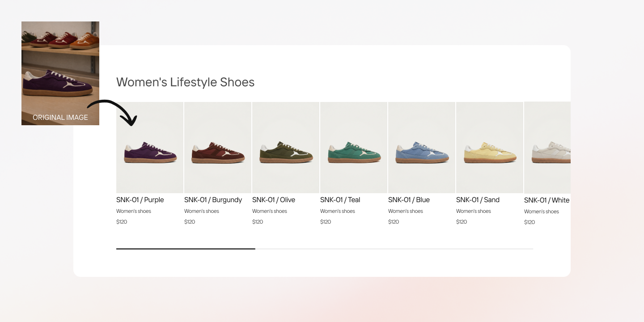Click the $120 price under Teal sneaker
The width and height of the screenshot is (644, 322).
click(326, 222)
